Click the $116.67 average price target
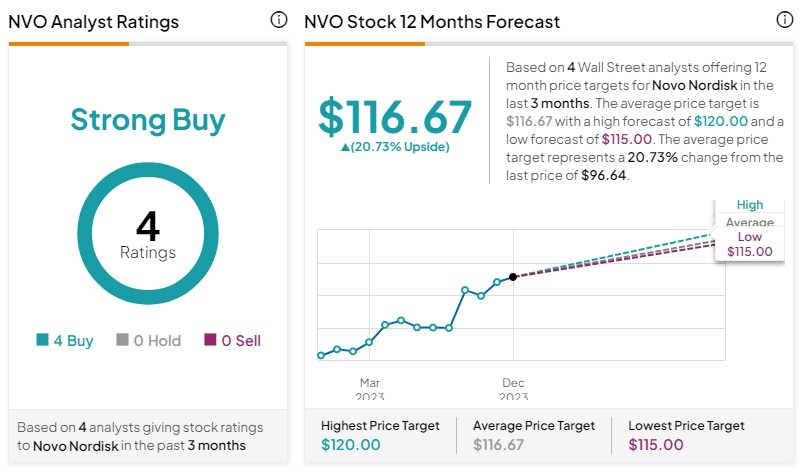 pos(395,117)
